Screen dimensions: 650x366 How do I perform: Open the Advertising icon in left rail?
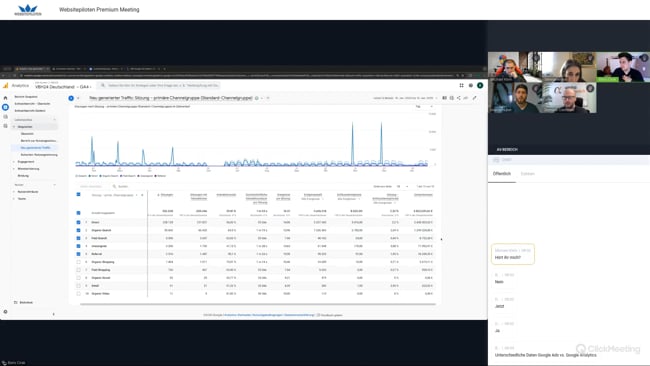pyautogui.click(x=5, y=126)
